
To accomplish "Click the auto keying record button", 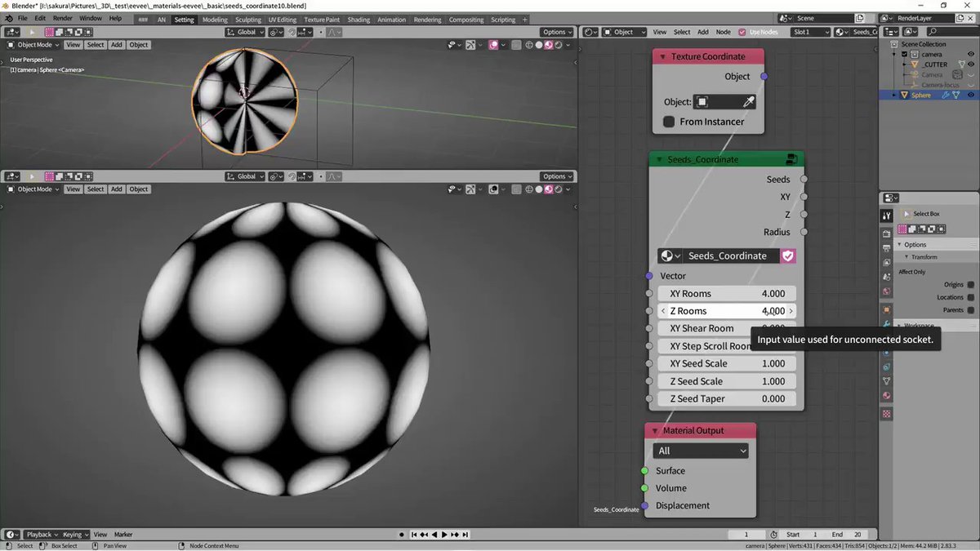I will (402, 535).
